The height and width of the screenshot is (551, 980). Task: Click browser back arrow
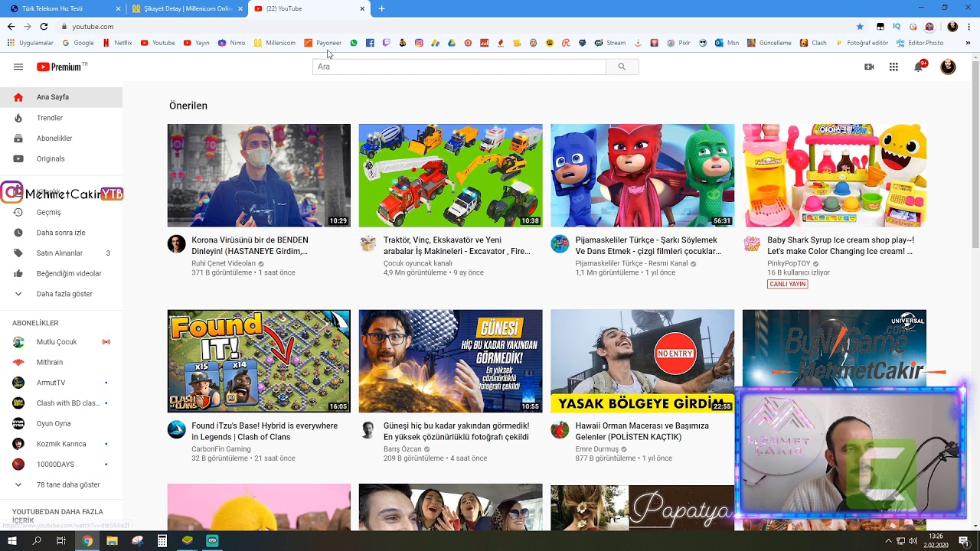coord(11,26)
